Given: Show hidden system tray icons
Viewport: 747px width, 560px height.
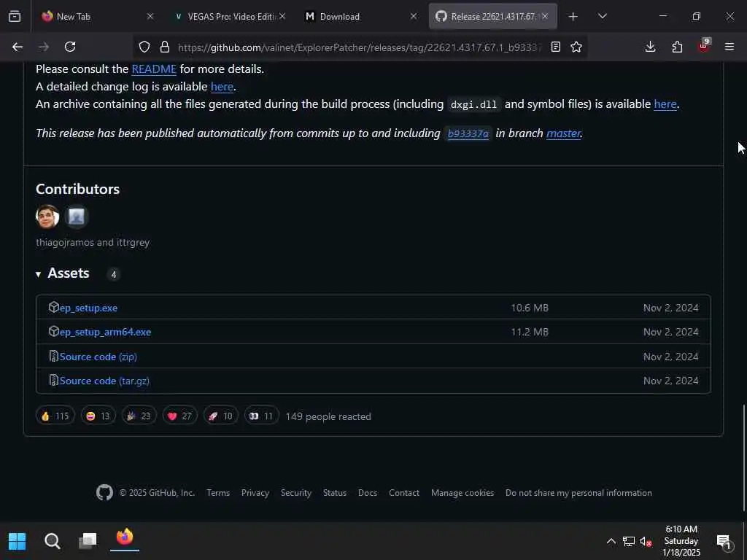Looking at the screenshot, I should tap(611, 541).
